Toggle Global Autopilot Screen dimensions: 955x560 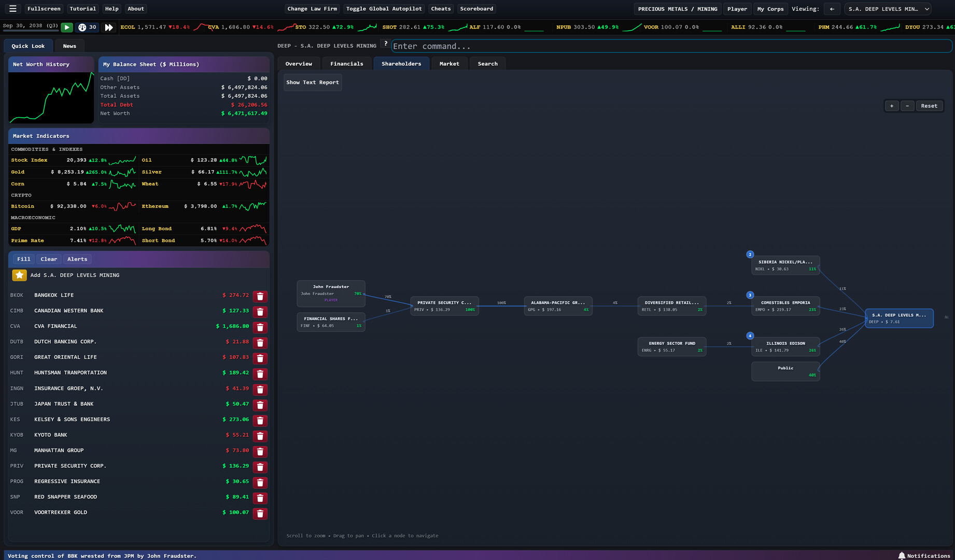(384, 9)
